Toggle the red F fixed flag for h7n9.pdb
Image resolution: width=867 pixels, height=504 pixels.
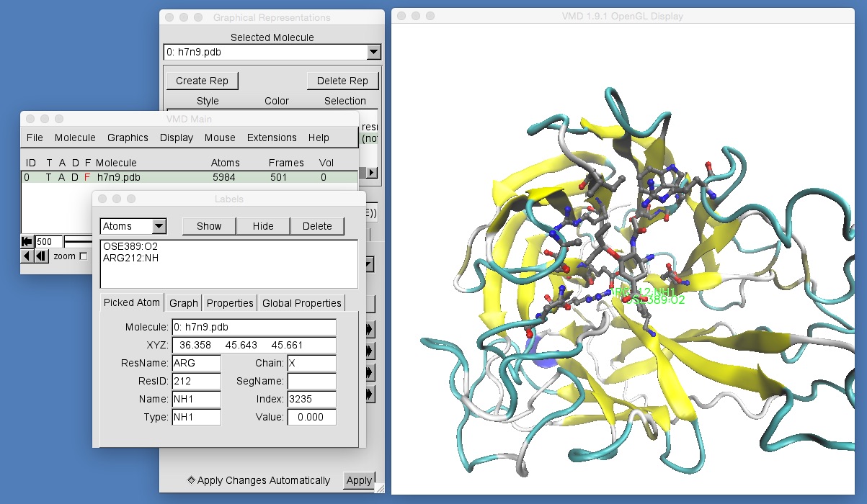(x=88, y=177)
